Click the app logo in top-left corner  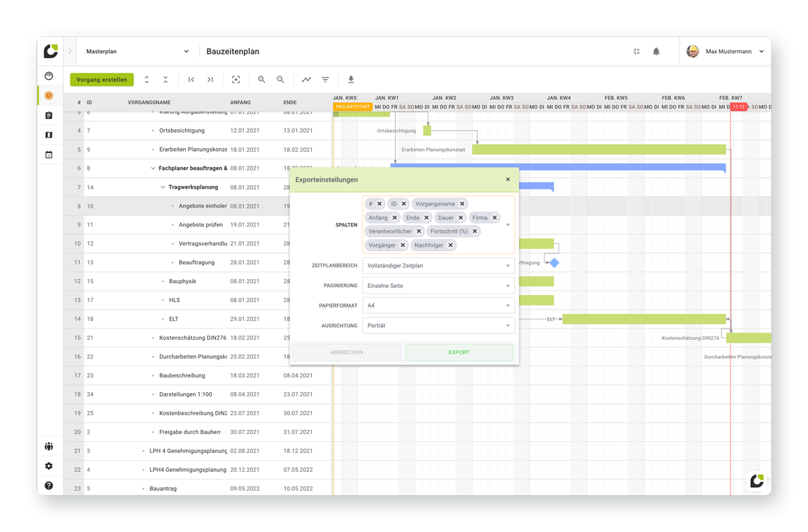pos(50,51)
